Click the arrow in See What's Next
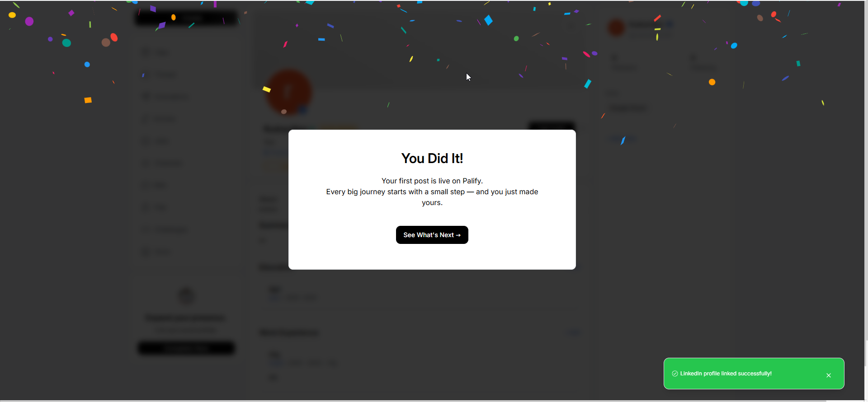Image resolution: width=868 pixels, height=402 pixels. click(458, 235)
